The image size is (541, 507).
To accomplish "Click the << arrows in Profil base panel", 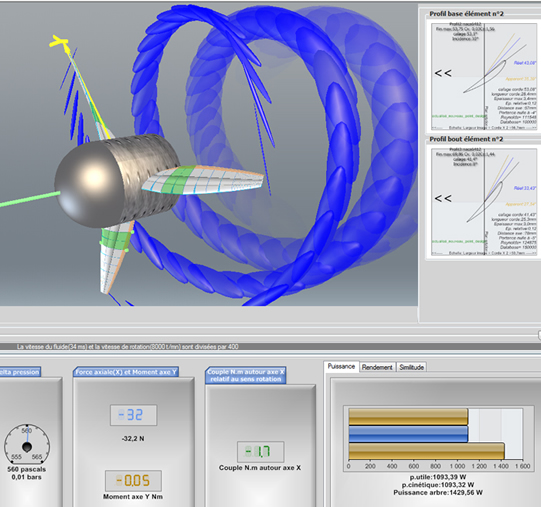I will (x=443, y=73).
